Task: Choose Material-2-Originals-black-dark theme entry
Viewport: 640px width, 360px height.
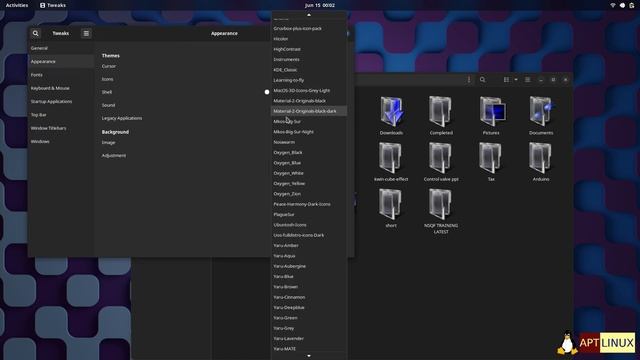Action: (309, 111)
